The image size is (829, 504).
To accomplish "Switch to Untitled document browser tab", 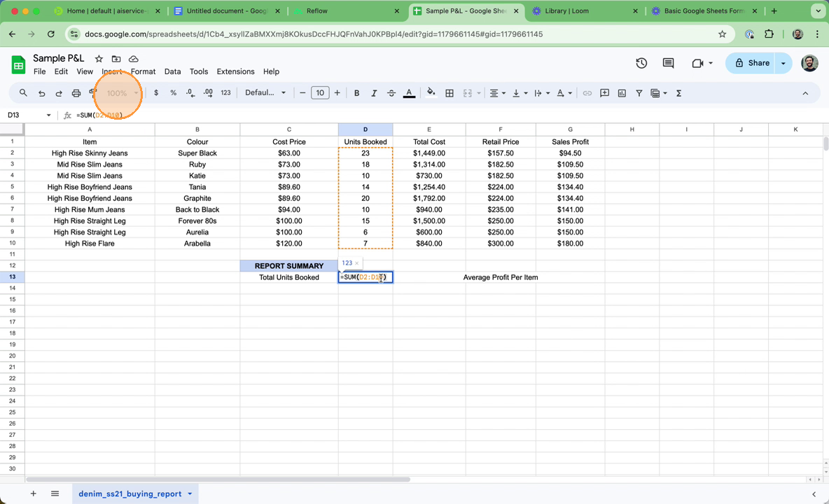I will click(228, 10).
